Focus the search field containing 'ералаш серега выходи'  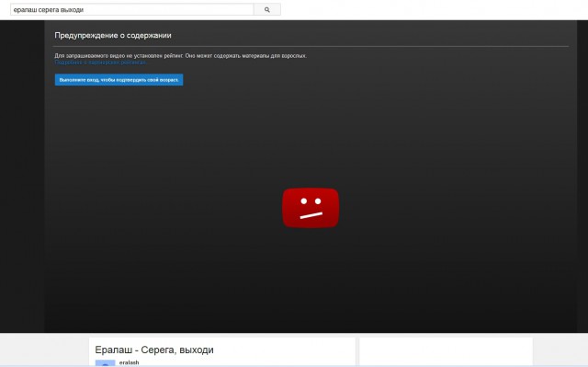click(132, 10)
